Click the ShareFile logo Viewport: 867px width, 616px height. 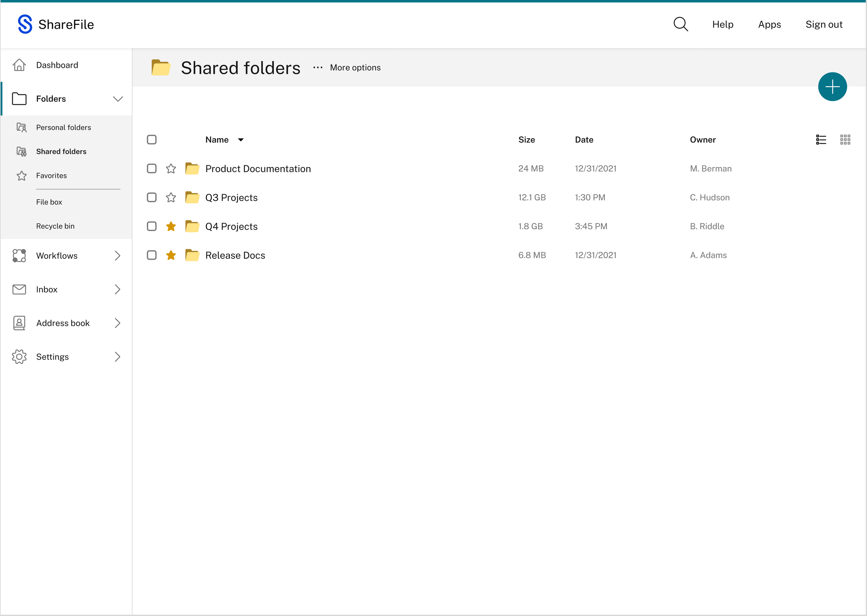pos(56,24)
